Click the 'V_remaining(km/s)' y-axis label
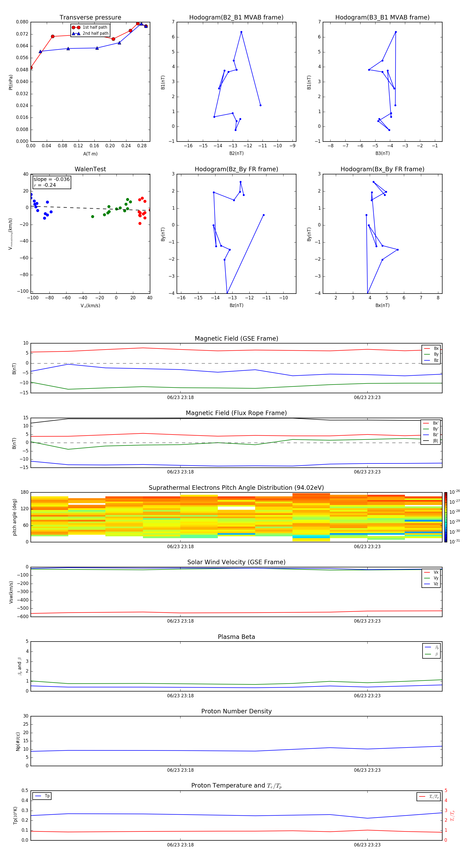 tap(11, 234)
